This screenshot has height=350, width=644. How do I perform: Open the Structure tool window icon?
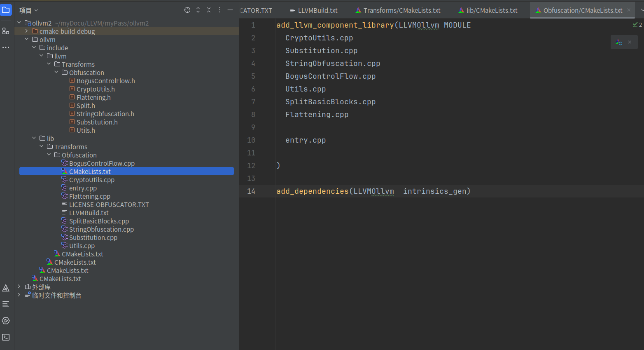coord(6,31)
